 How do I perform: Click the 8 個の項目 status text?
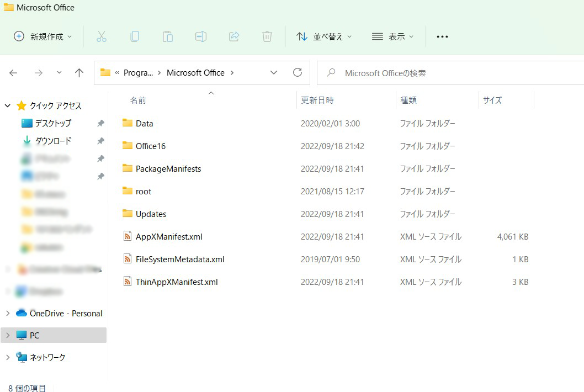pos(27,388)
